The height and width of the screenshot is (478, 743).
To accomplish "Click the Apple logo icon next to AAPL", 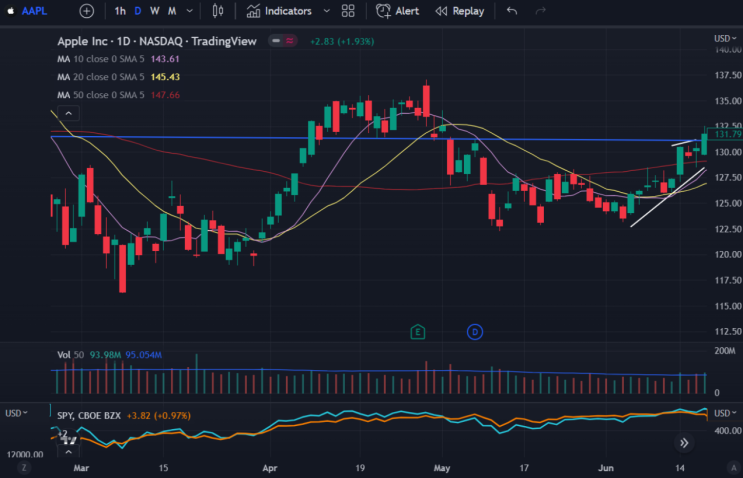I will 10,11.
